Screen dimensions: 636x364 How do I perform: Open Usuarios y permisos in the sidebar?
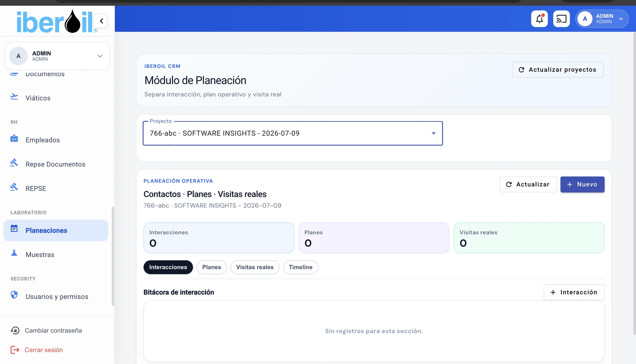click(56, 297)
